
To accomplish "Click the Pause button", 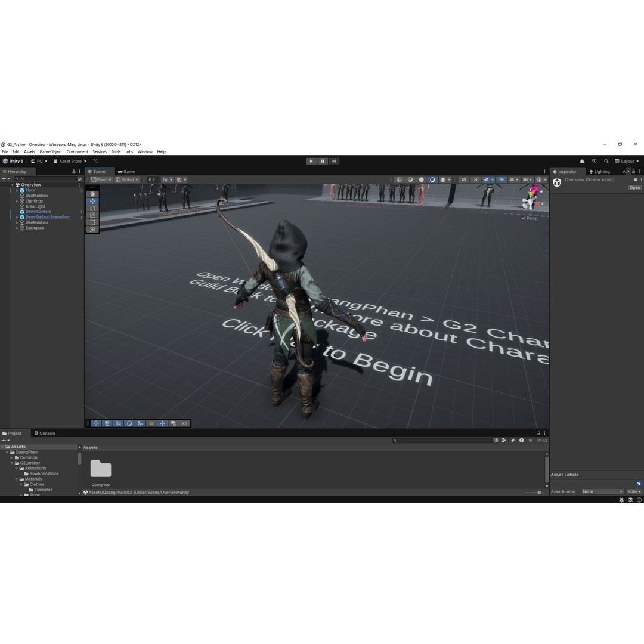I will coord(323,162).
